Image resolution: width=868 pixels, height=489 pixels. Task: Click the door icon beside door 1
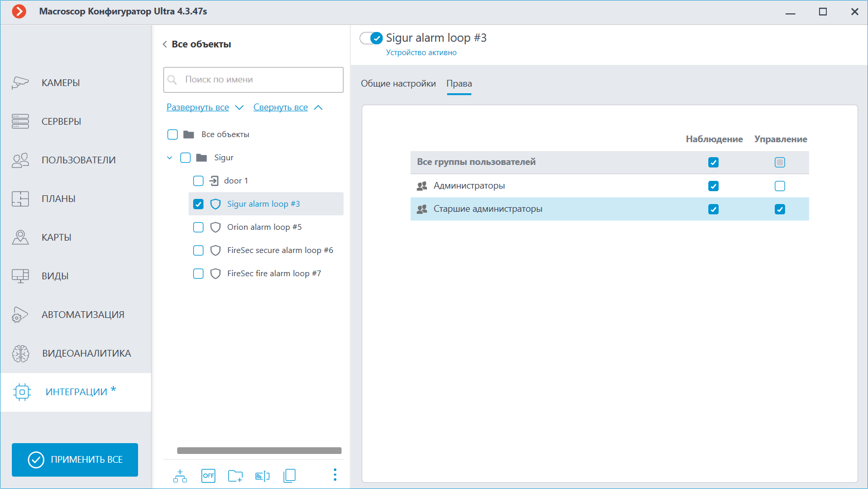pos(214,181)
